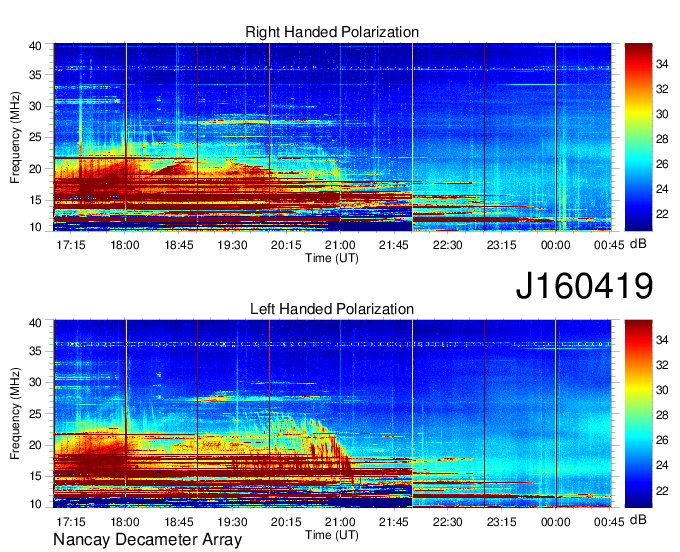Click the 00:00 time tick of Right Handed plot
680x552 pixels.
tap(556, 245)
